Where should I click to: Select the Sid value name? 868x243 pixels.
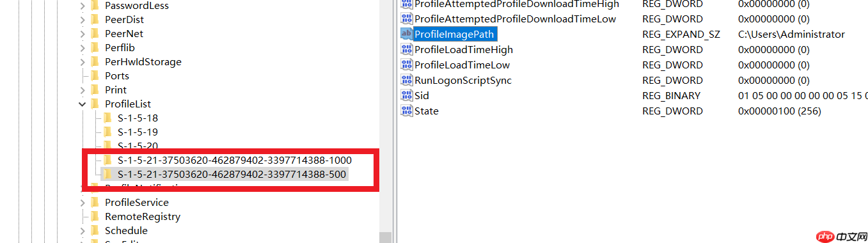point(422,95)
